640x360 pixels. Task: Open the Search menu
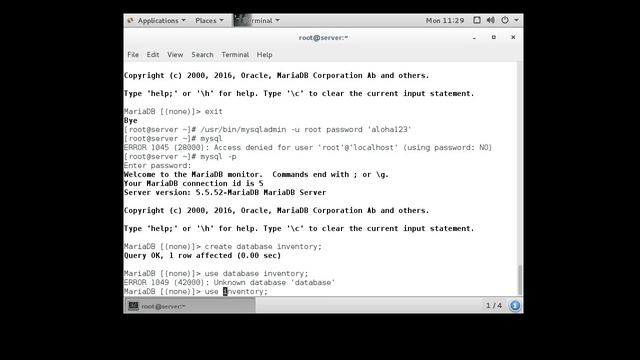[x=202, y=55]
